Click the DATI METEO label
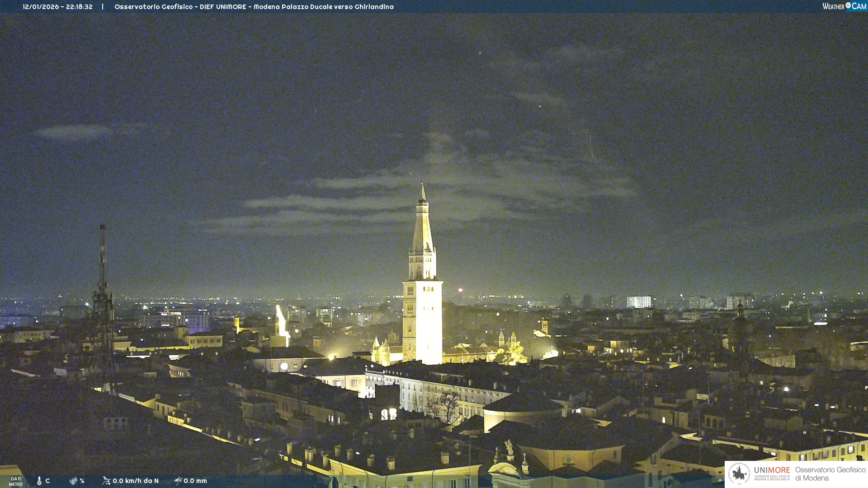The height and width of the screenshot is (488, 868). click(x=16, y=481)
